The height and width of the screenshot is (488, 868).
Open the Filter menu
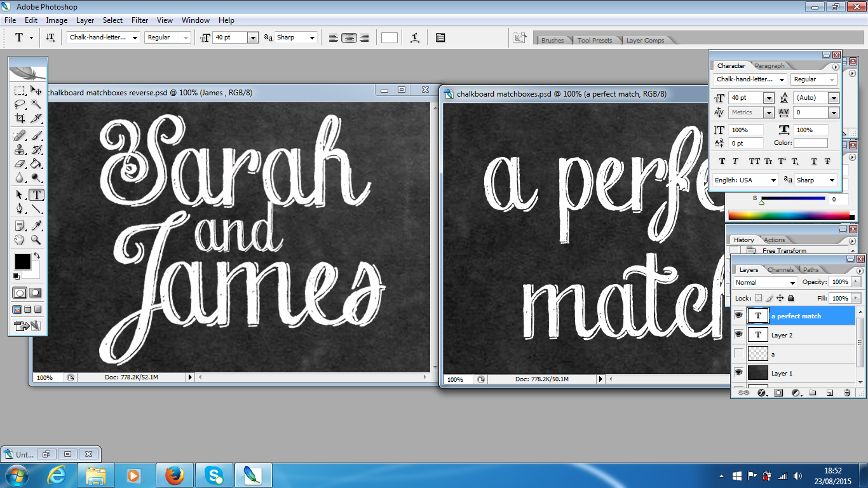click(140, 20)
